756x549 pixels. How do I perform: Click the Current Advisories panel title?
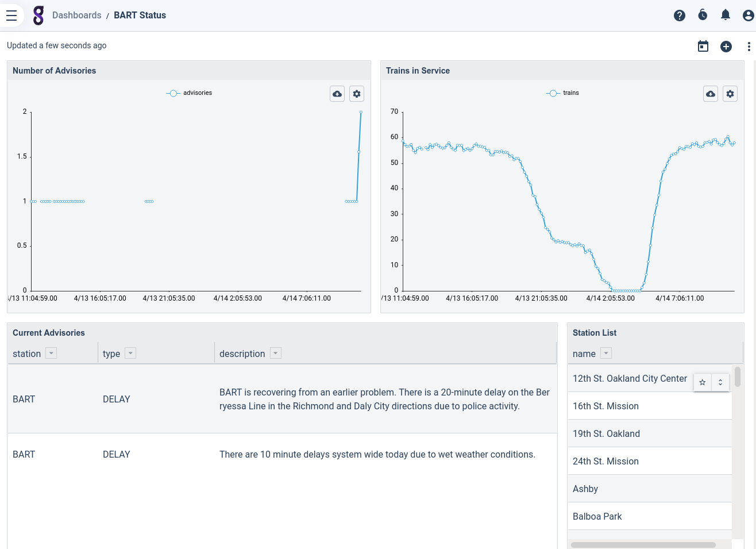(x=49, y=333)
